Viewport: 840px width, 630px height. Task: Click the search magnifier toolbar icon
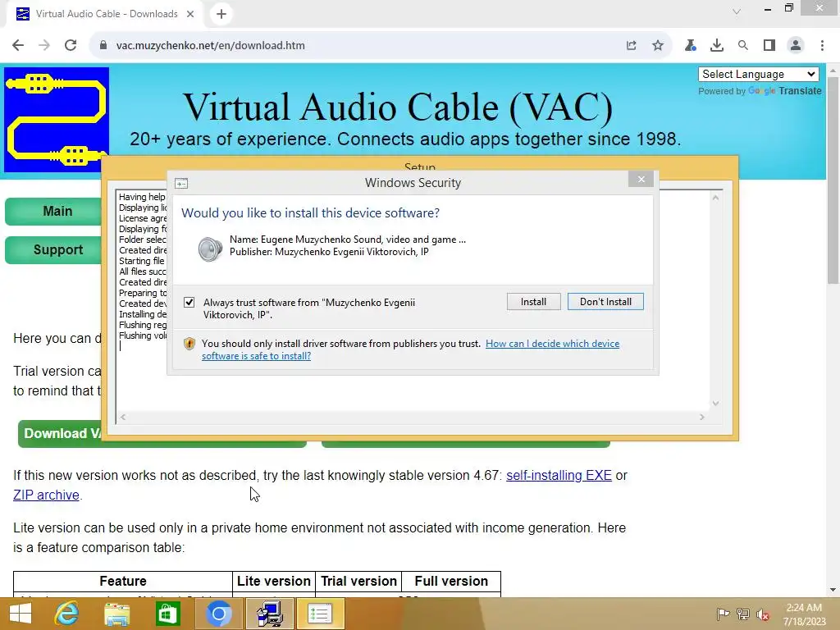click(743, 46)
